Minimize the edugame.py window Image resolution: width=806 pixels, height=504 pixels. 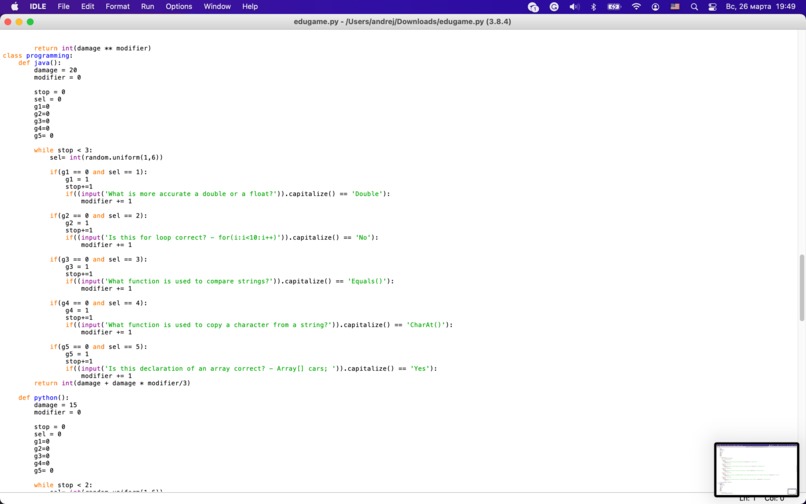click(19, 22)
